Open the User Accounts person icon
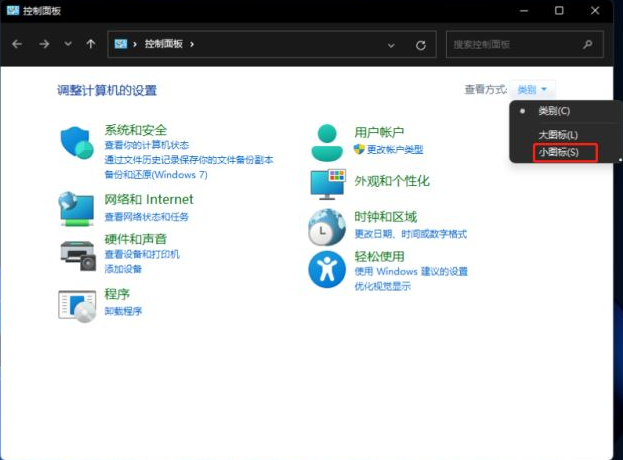Viewport: 623px width, 460px height. click(327, 142)
